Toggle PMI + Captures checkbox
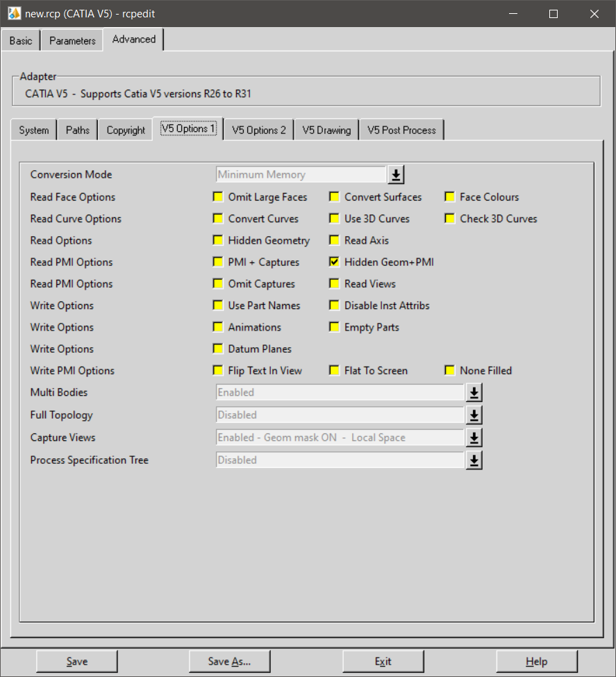The height and width of the screenshot is (677, 616). (218, 262)
